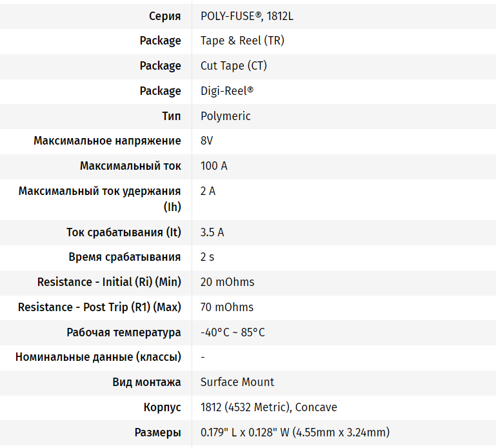Click the Cut Tape (CT) package value
The image size is (496, 448).
point(233,66)
